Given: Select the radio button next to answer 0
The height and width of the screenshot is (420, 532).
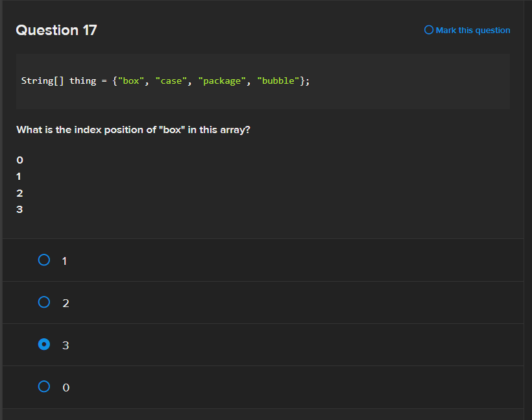Looking at the screenshot, I should 44,386.
